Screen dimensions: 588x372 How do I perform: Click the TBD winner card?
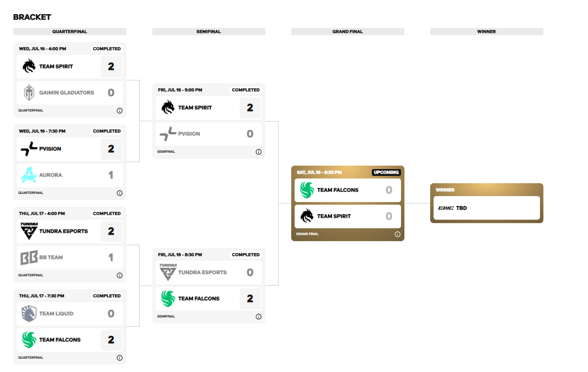coord(487,208)
